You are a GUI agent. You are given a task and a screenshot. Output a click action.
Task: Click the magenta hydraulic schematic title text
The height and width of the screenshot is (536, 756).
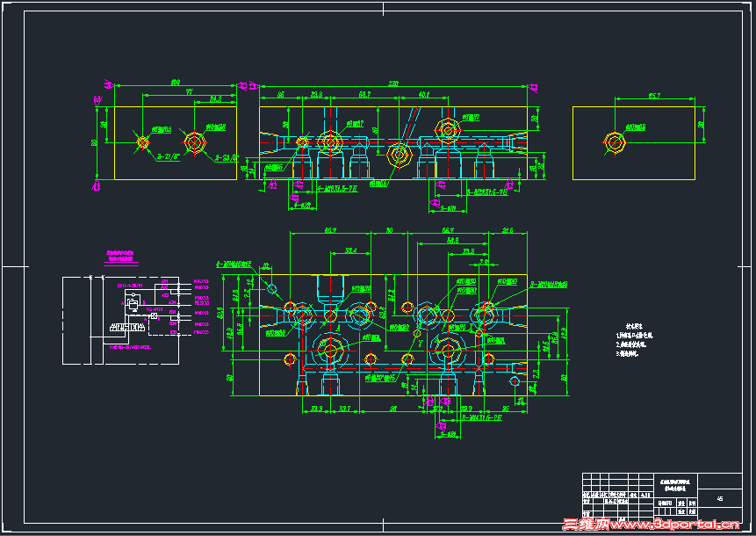click(x=120, y=257)
